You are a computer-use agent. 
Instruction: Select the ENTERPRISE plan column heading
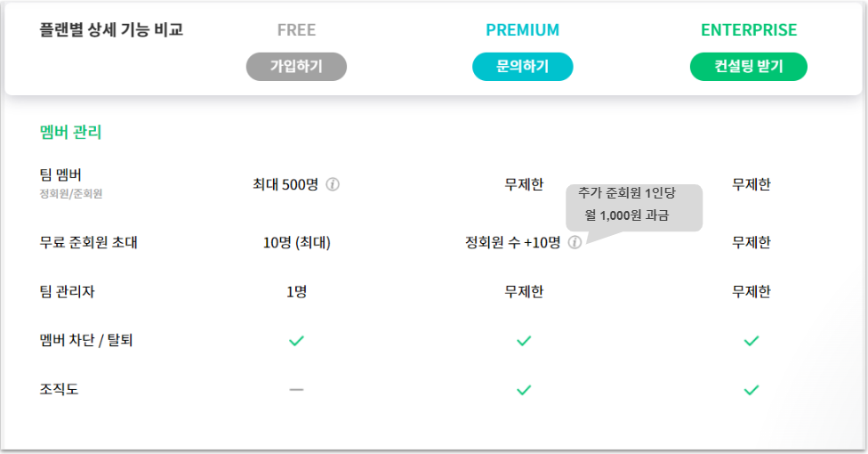pyautogui.click(x=749, y=30)
